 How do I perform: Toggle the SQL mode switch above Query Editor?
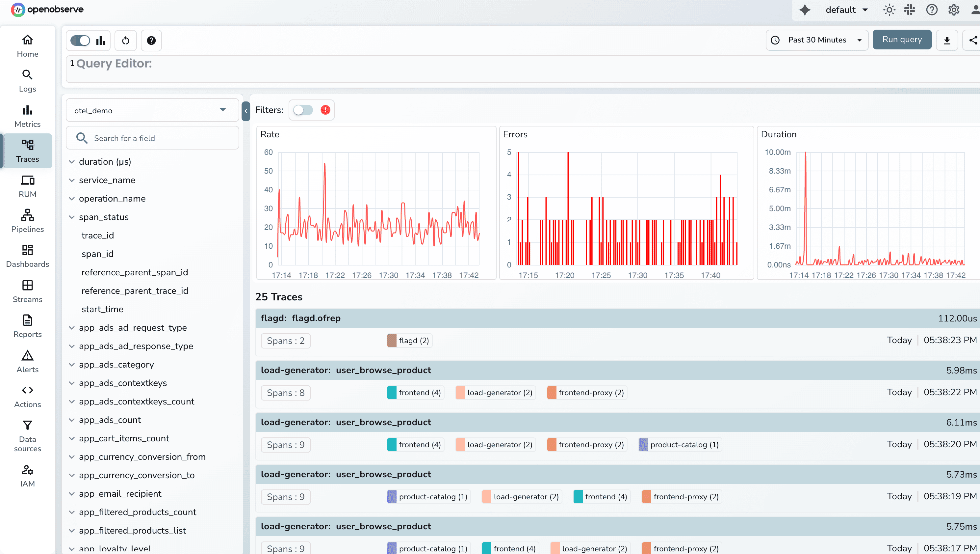click(80, 40)
